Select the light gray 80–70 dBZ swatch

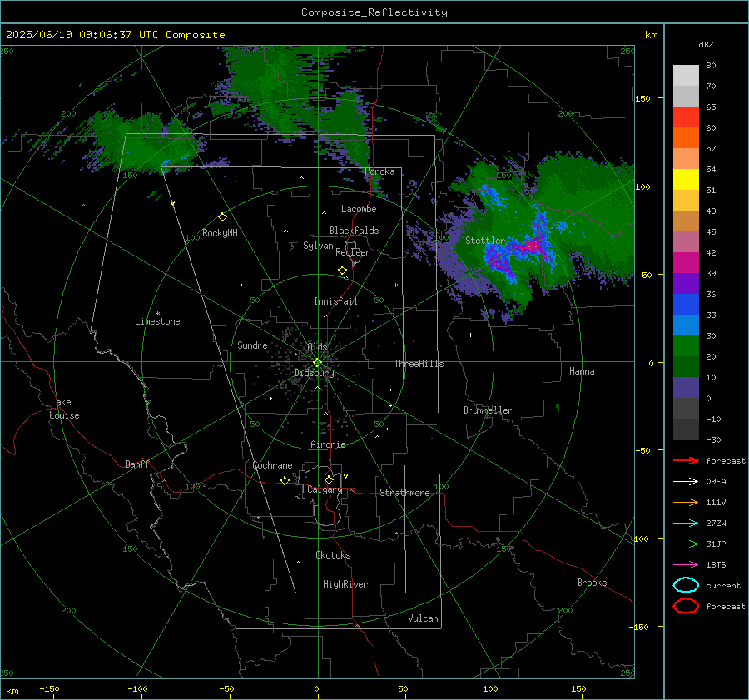[686, 76]
